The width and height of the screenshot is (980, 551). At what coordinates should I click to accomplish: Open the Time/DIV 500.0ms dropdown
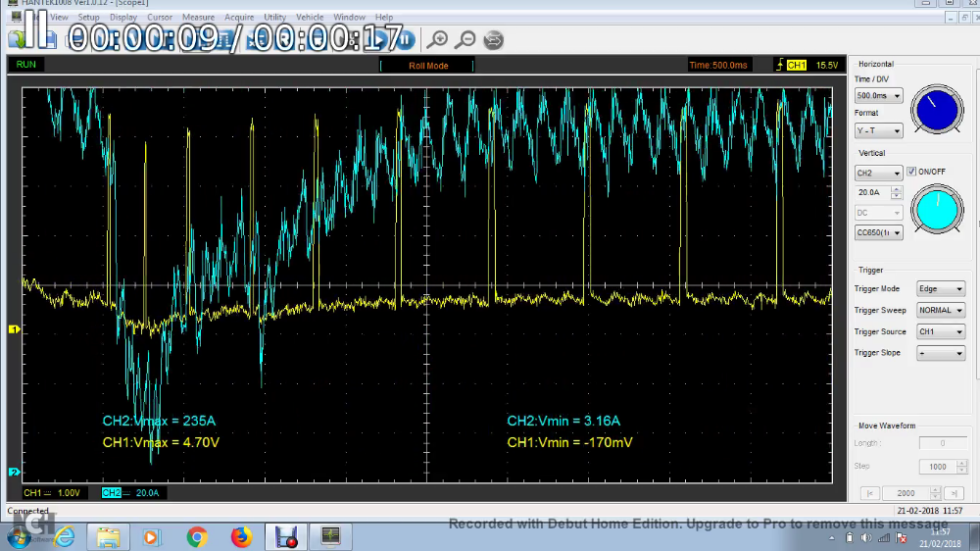click(878, 96)
